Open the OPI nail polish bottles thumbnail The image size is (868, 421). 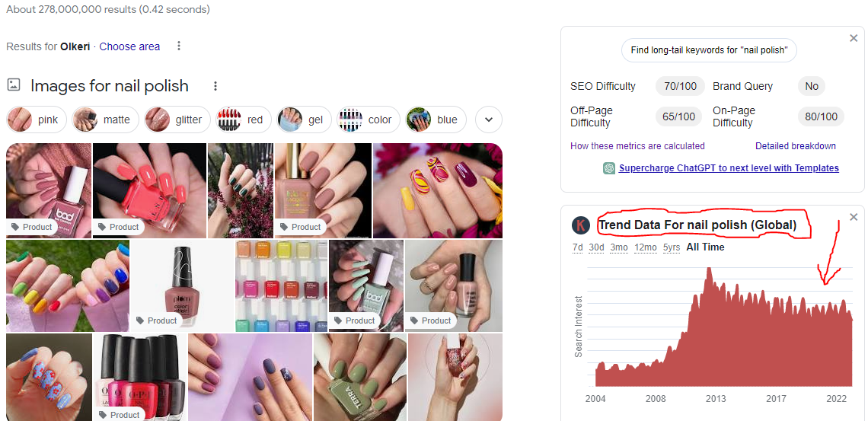(139, 378)
